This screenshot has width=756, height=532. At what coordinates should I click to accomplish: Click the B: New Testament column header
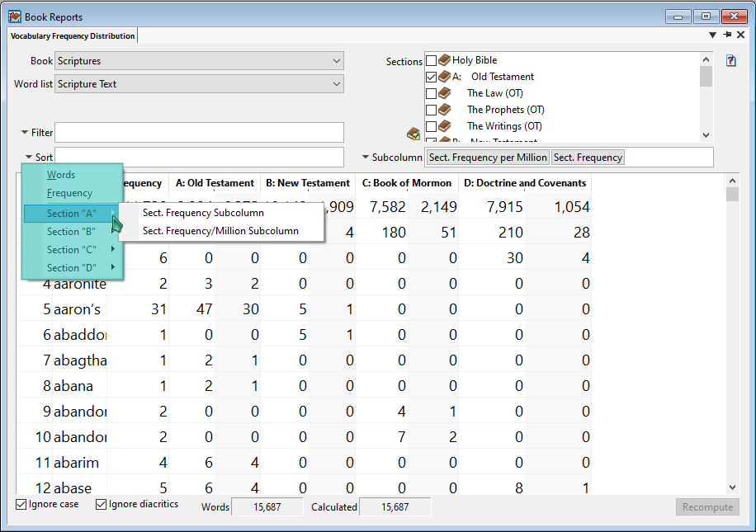click(x=308, y=183)
